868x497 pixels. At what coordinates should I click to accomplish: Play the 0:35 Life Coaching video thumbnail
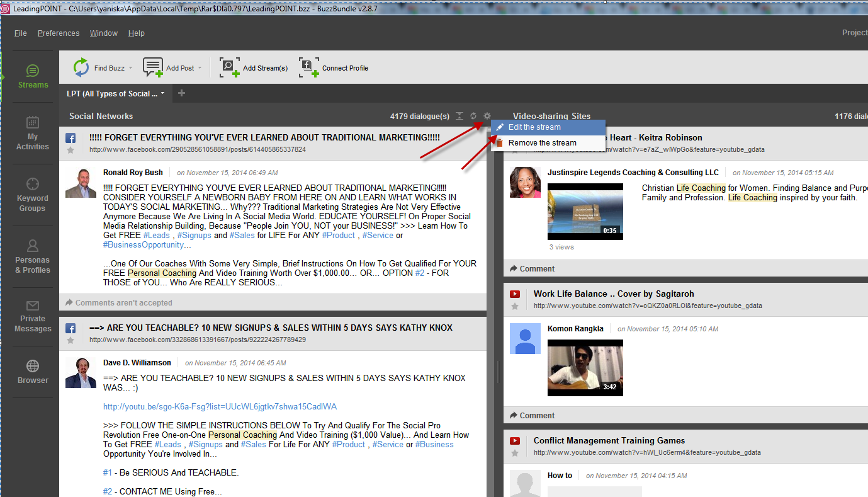coord(585,212)
